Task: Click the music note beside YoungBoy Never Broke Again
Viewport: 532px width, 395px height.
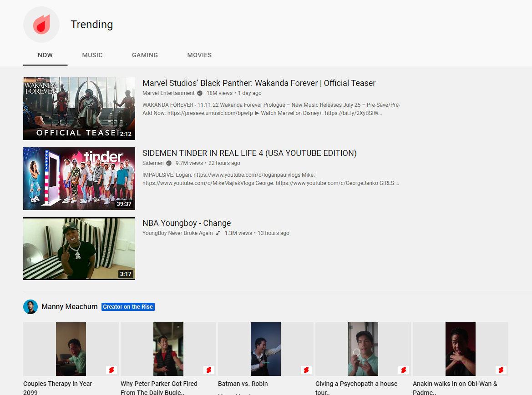Action: [x=218, y=233]
